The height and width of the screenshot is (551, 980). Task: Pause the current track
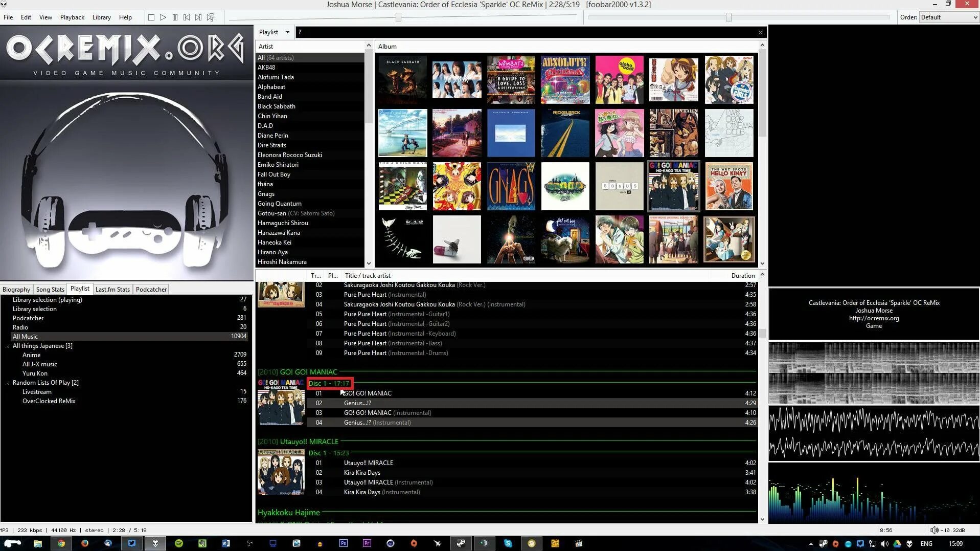click(x=175, y=17)
